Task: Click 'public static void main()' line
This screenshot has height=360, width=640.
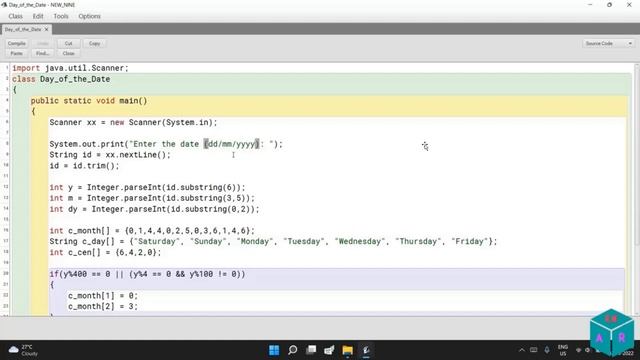Action: click(89, 101)
